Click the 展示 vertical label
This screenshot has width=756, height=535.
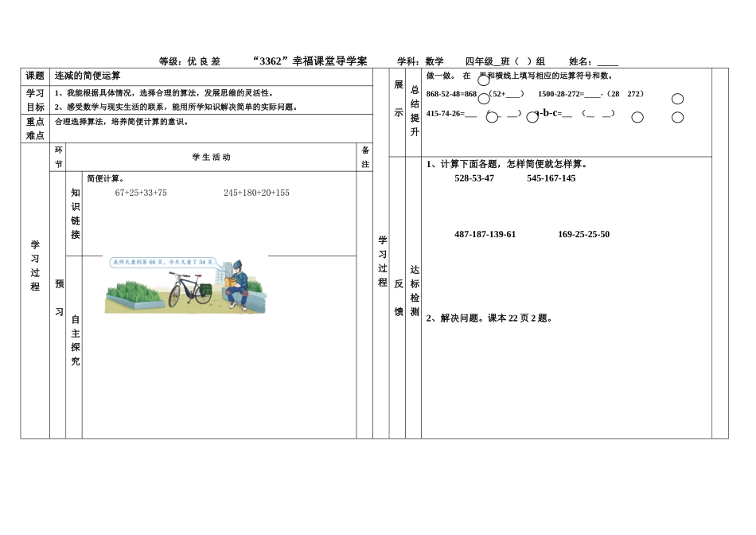[399, 99]
